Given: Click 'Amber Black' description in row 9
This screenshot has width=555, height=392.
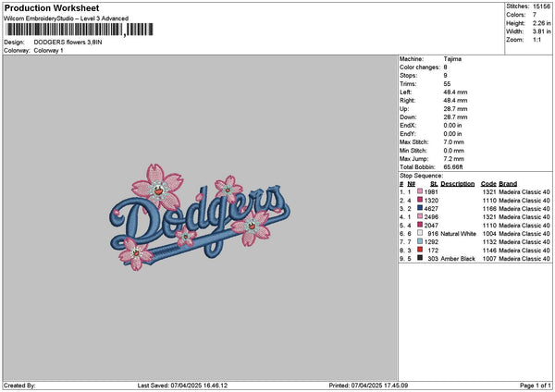Looking at the screenshot, I should [458, 259].
